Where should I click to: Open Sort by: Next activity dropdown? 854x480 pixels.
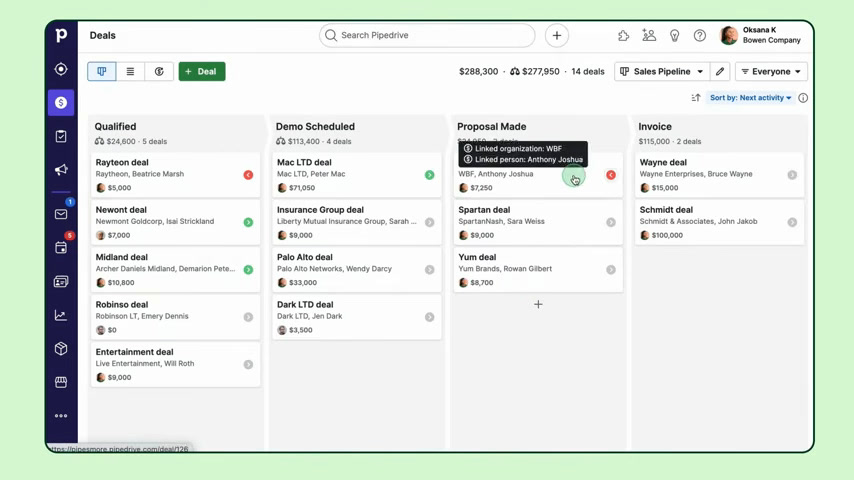tap(751, 98)
